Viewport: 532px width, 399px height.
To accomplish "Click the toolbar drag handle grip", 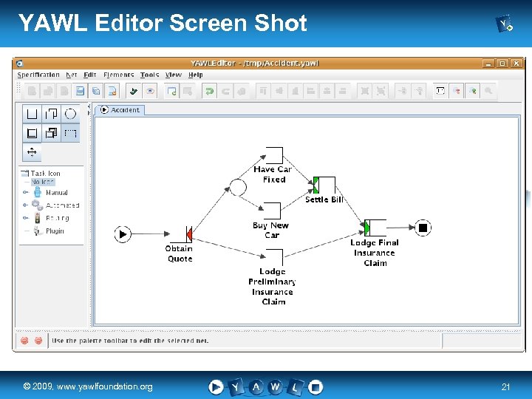I will coord(19,88).
